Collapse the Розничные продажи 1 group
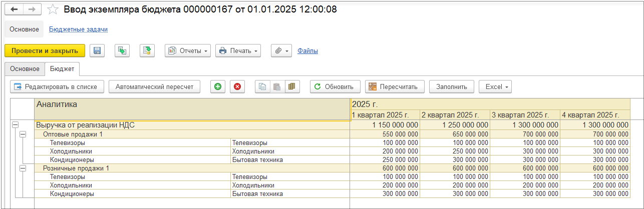 (x=23, y=168)
